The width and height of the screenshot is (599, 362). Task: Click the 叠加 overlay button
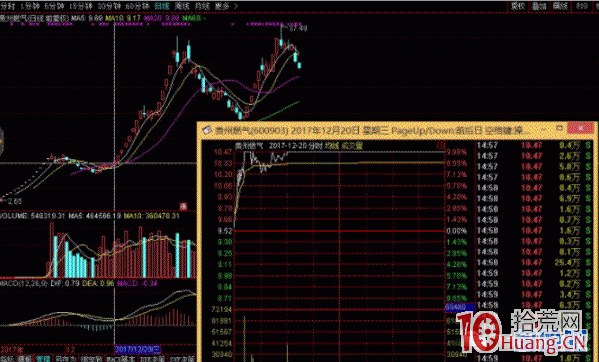click(539, 6)
